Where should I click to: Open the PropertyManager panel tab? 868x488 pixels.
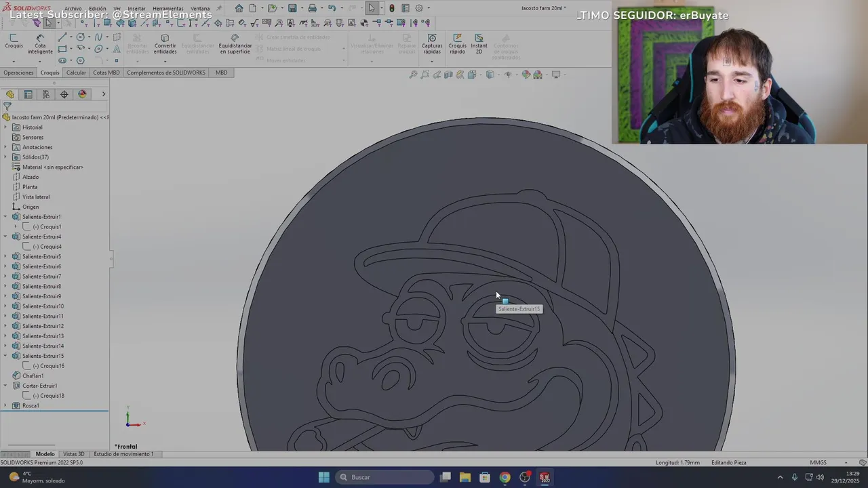tap(28, 94)
